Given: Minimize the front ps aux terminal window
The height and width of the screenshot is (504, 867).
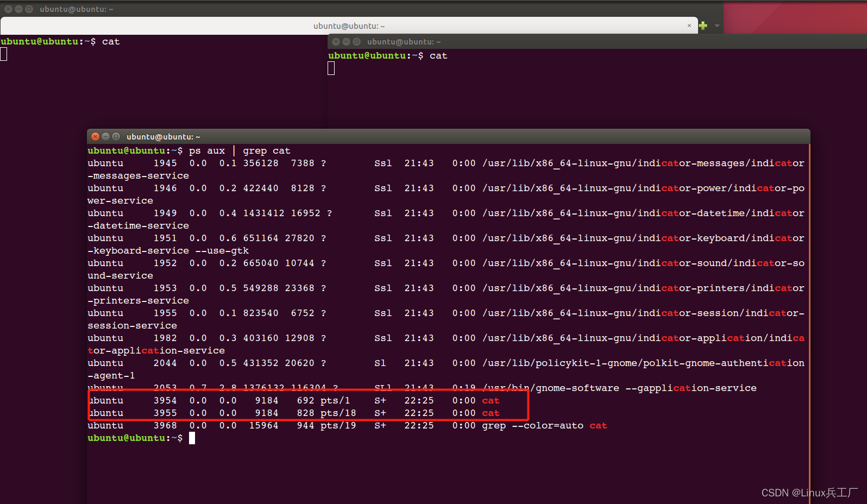Looking at the screenshot, I should click(105, 136).
